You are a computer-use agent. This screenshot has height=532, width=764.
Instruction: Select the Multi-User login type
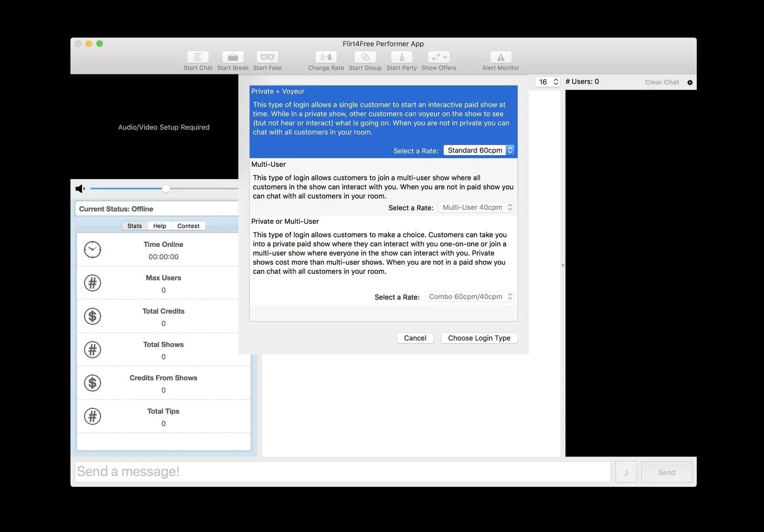click(x=384, y=187)
